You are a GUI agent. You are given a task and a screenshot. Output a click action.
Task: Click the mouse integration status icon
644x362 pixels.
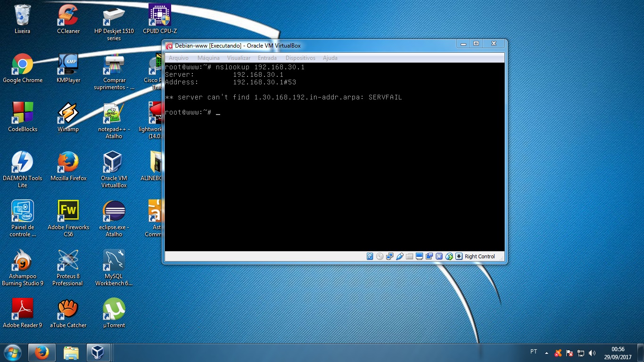click(449, 256)
